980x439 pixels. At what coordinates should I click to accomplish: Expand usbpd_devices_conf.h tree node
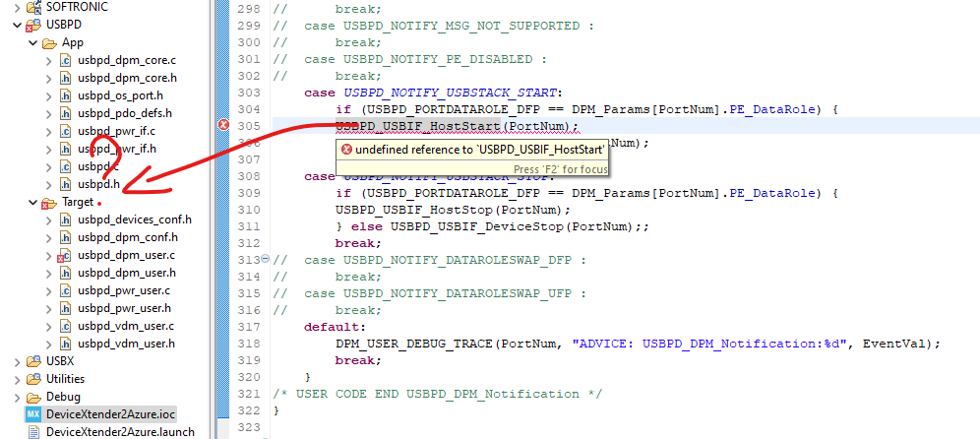click(49, 219)
